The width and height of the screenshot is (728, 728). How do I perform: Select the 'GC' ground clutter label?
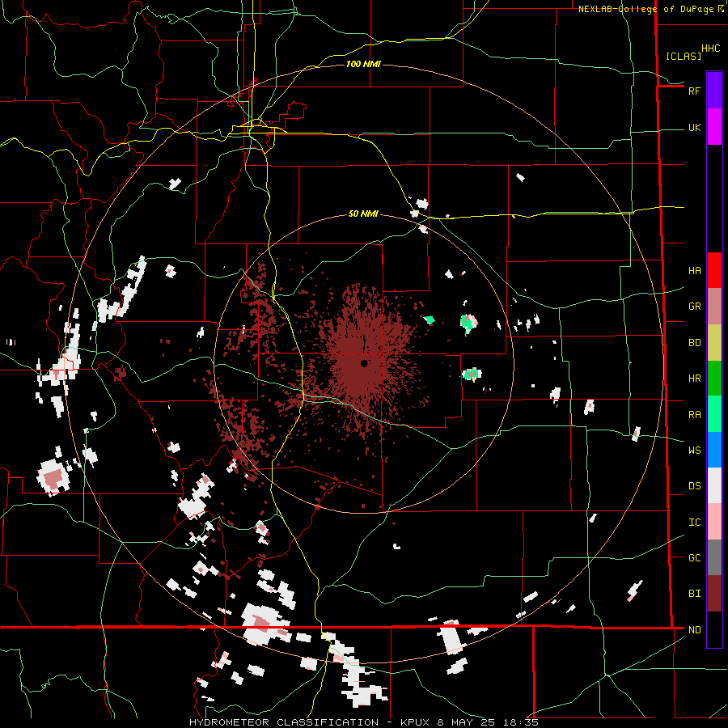694,558
